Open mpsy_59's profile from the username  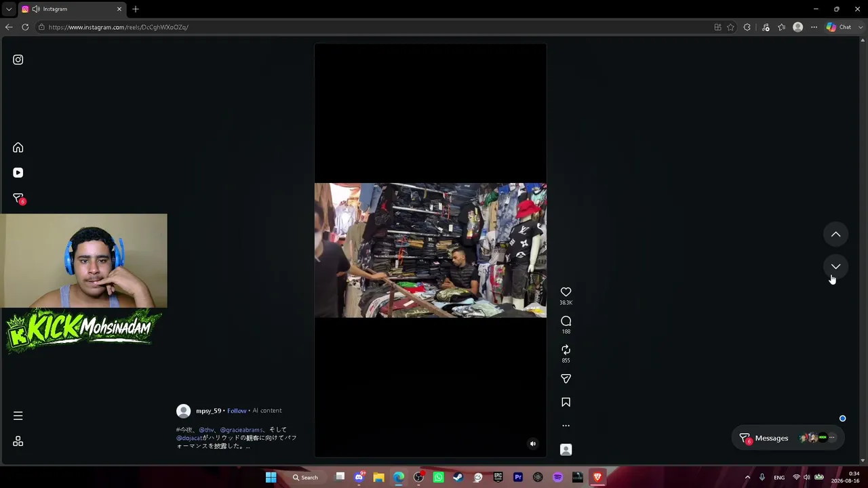(208, 411)
